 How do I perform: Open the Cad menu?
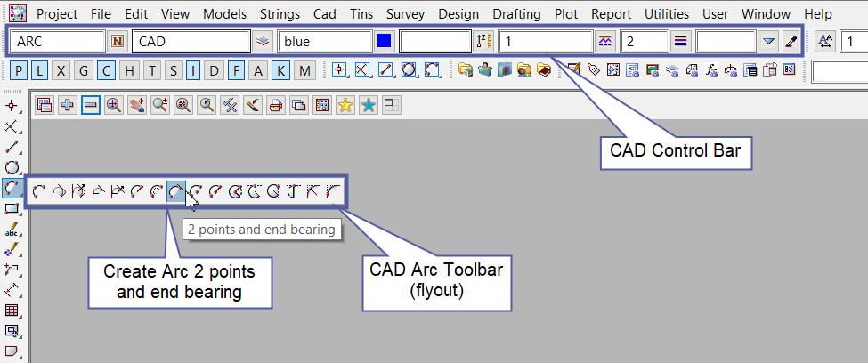tap(324, 14)
